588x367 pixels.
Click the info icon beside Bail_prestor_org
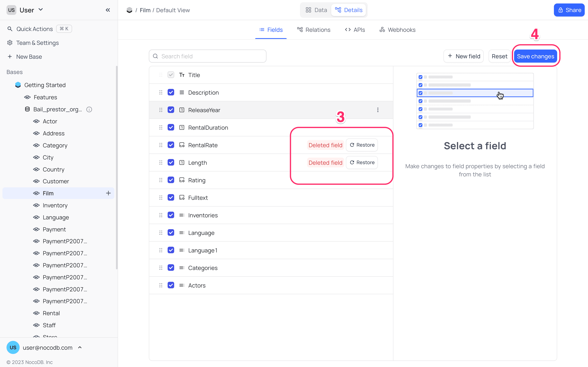click(89, 109)
